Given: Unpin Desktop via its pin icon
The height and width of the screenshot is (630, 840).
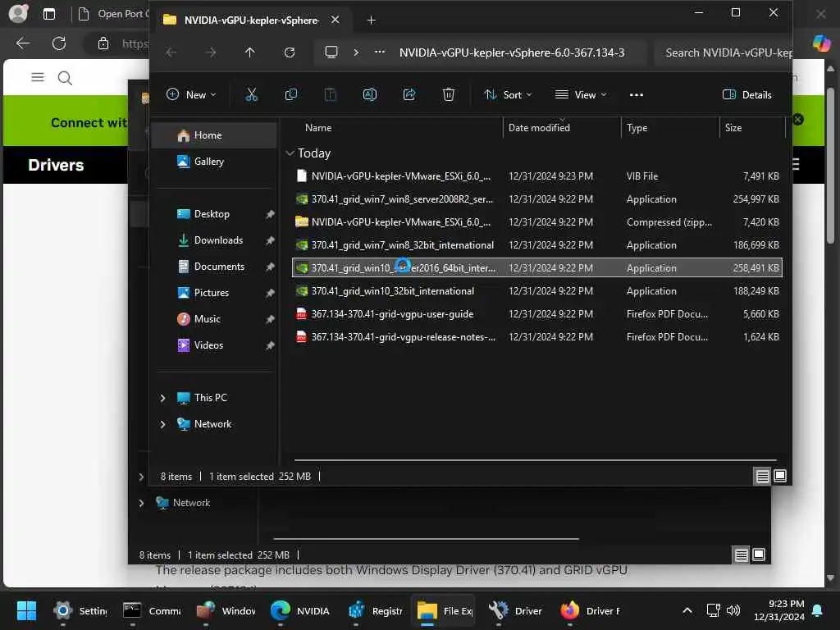Looking at the screenshot, I should pyautogui.click(x=270, y=214).
